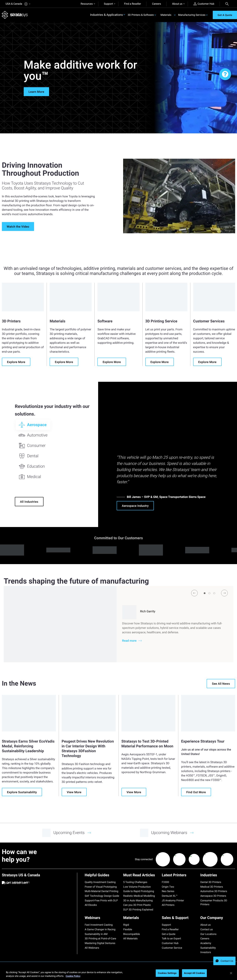
Task: Click the Aerospace Industry button
Action: click(x=135, y=506)
